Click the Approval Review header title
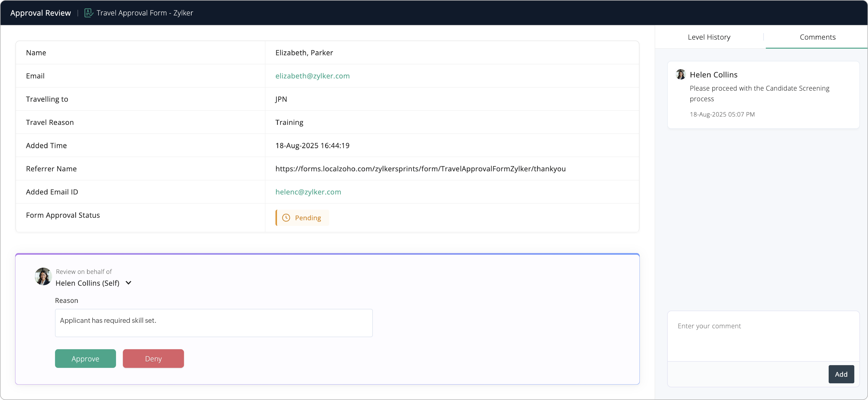Screen dimensions: 868x400 tap(40, 13)
